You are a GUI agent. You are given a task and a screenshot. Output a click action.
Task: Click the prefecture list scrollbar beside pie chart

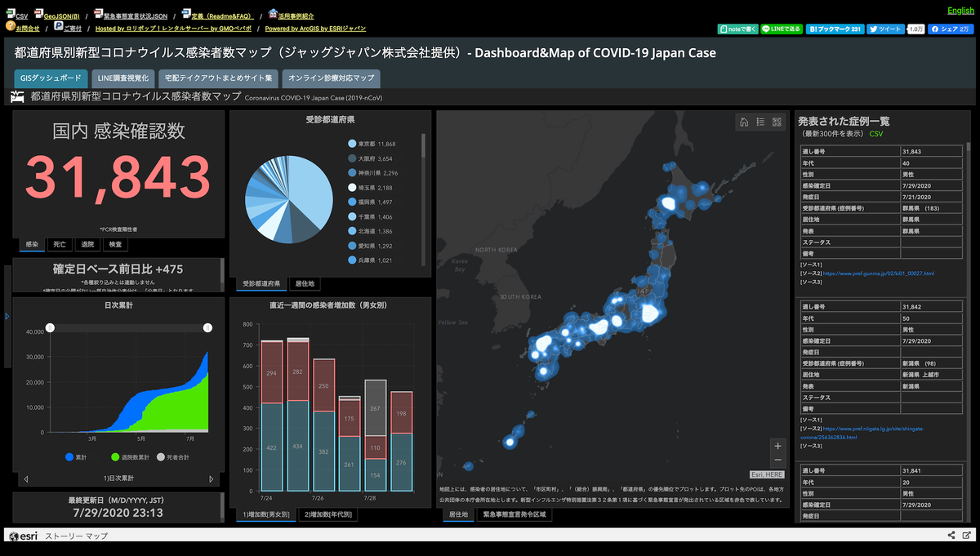click(x=423, y=146)
